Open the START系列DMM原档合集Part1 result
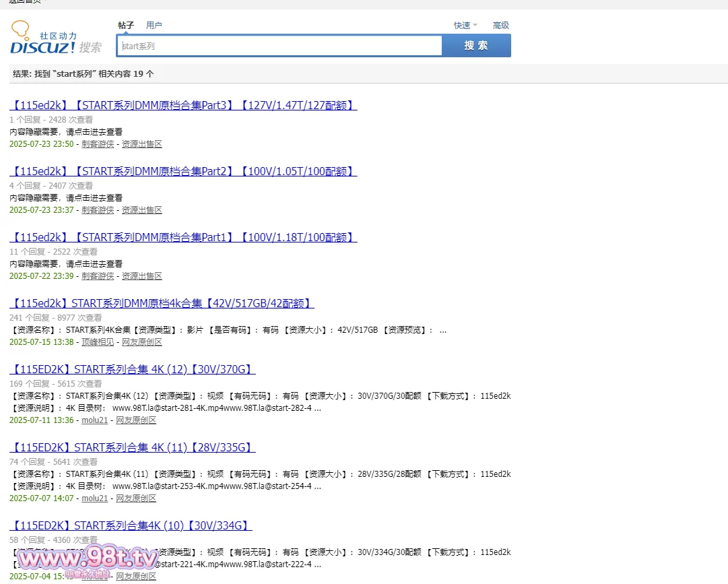This screenshot has height=584, width=728. pos(183,237)
